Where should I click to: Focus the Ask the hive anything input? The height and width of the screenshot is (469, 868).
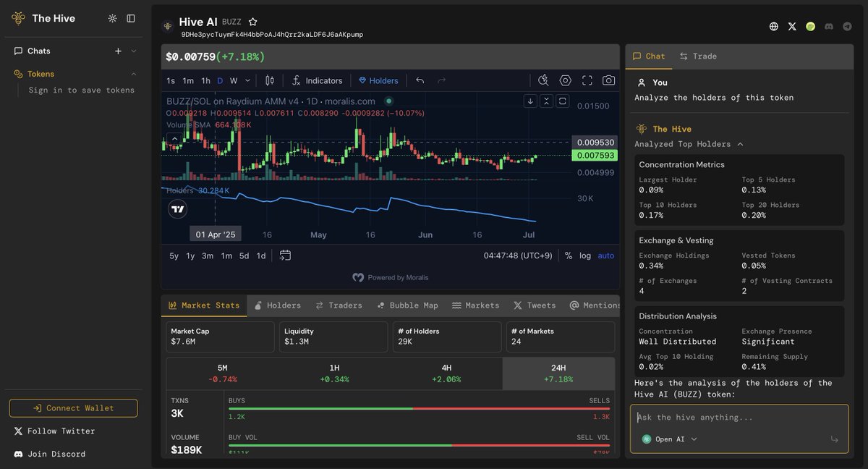pyautogui.click(x=739, y=418)
